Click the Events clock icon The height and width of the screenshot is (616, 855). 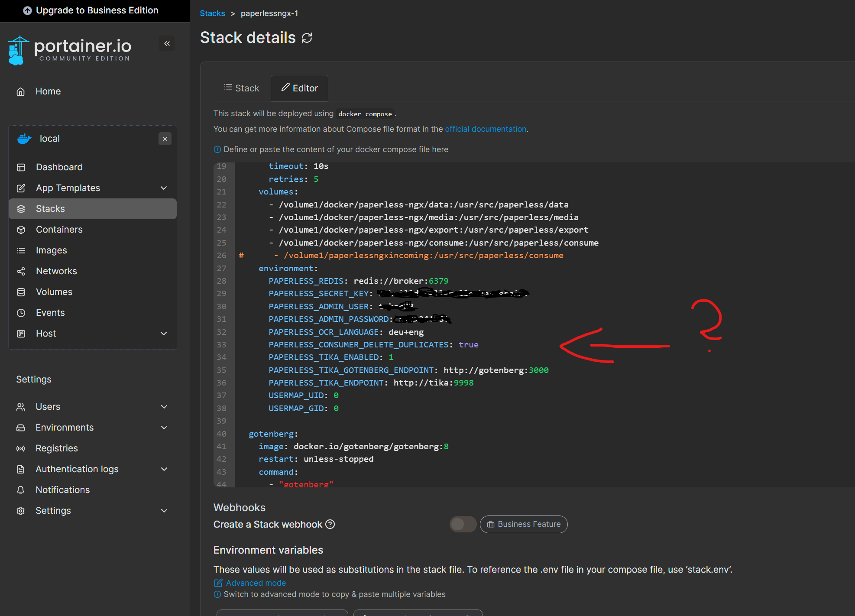point(21,313)
